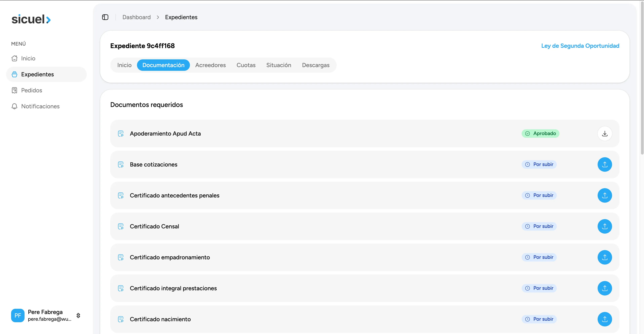Open Notificaciones in the sidebar
The image size is (644, 334).
[x=46, y=106]
